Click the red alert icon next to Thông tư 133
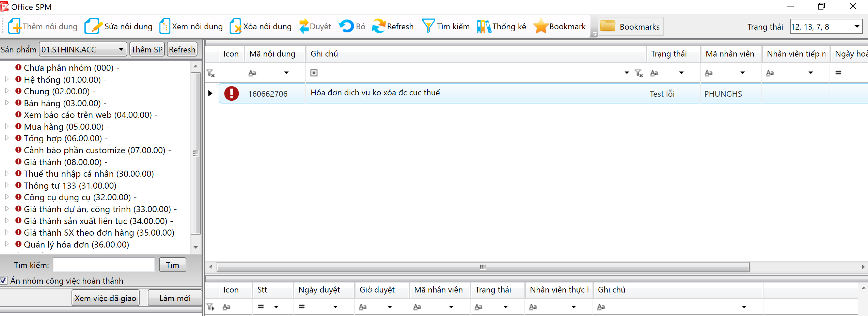This screenshot has height=316, width=868. click(x=18, y=185)
